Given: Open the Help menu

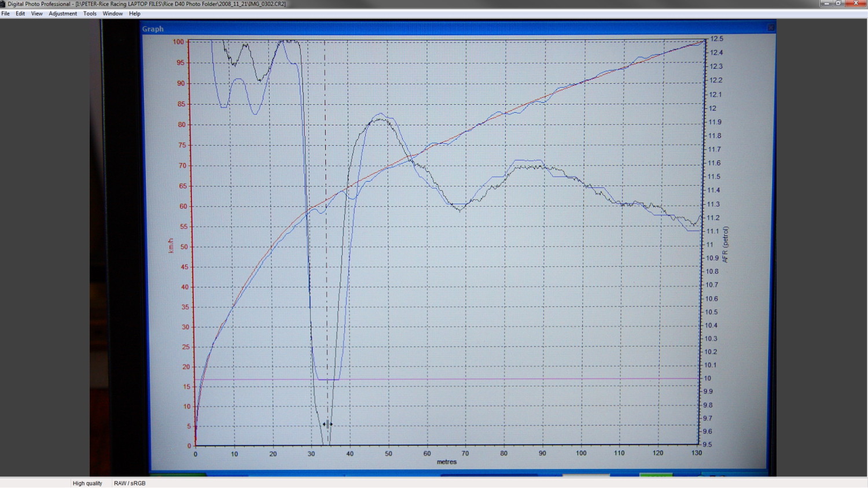Looking at the screenshot, I should [x=134, y=13].
